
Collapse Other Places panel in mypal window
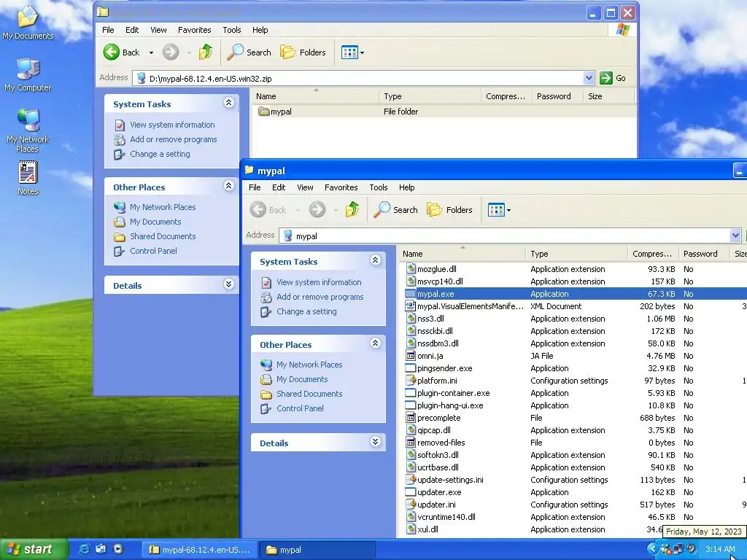[x=376, y=343]
